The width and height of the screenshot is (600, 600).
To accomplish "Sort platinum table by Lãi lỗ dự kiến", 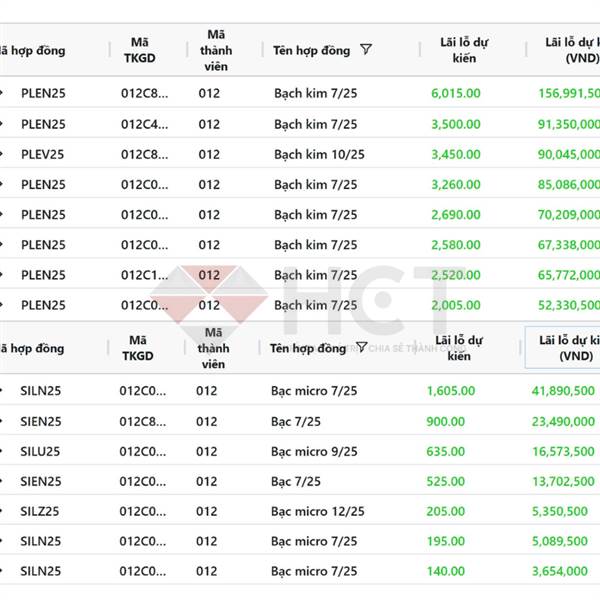I will coord(464,50).
